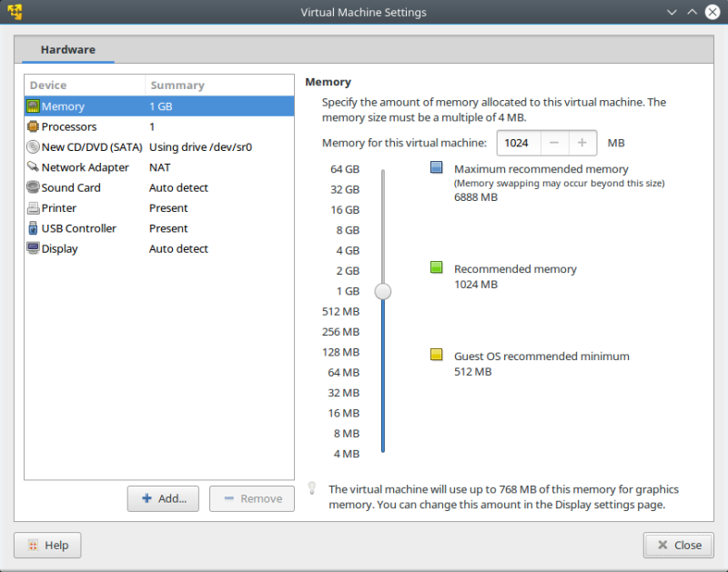Image resolution: width=728 pixels, height=572 pixels.
Task: Select the Network Adapter icon
Action: pyautogui.click(x=31, y=167)
